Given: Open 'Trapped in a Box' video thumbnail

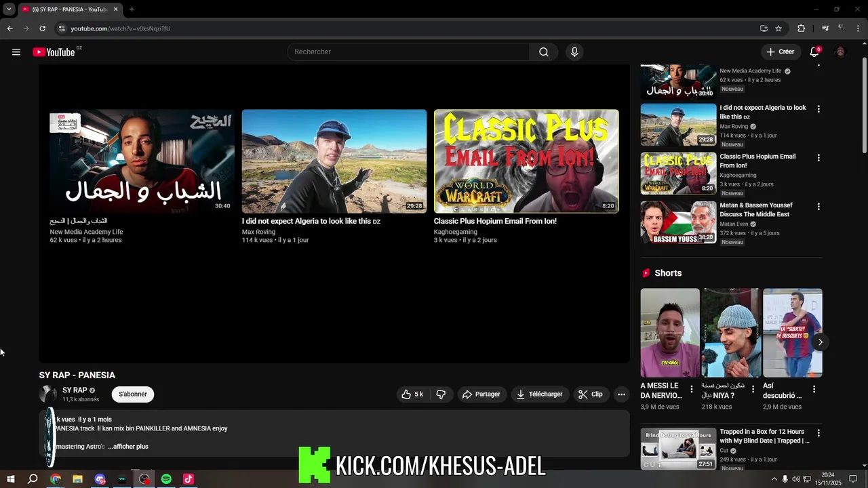Looking at the screenshot, I should (x=678, y=449).
